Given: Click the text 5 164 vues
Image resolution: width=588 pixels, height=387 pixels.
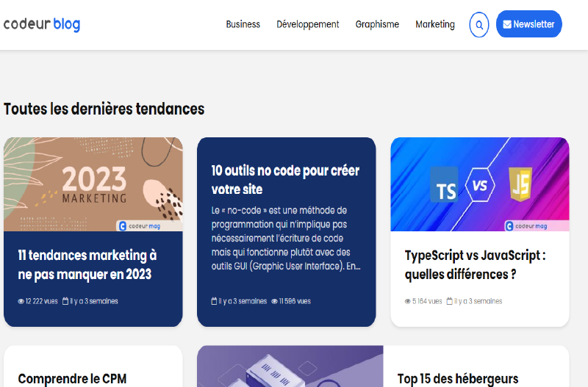Looking at the screenshot, I should click(x=427, y=301).
